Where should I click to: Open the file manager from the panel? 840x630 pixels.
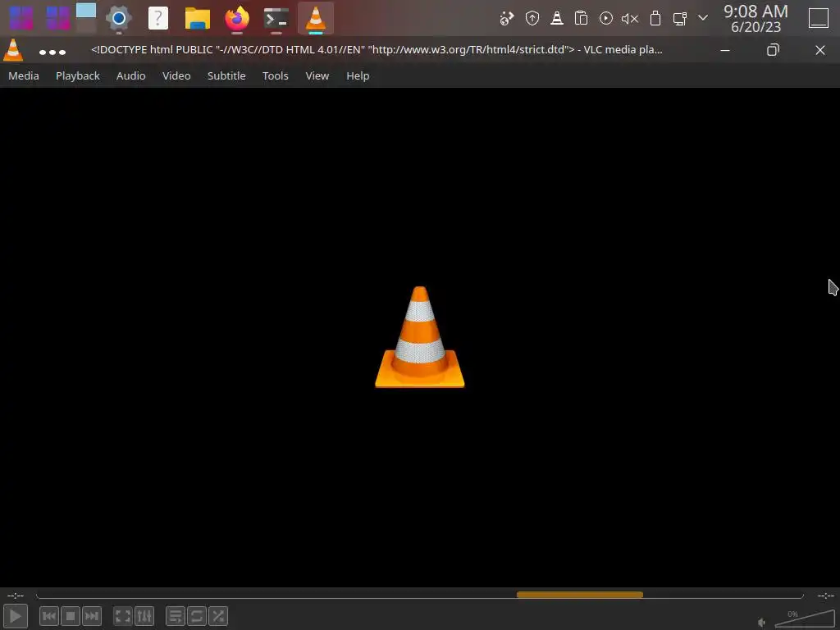(x=198, y=18)
